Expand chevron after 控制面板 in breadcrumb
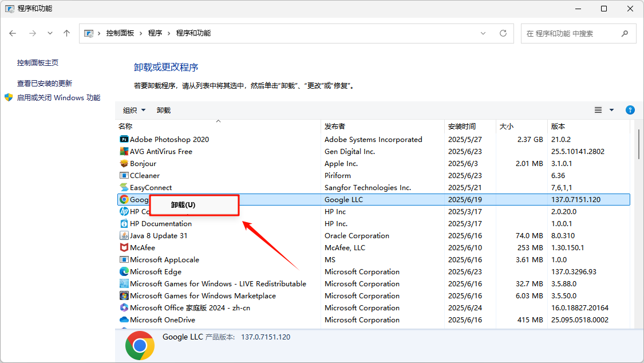Screen dimensions: 644x363 click(141, 33)
